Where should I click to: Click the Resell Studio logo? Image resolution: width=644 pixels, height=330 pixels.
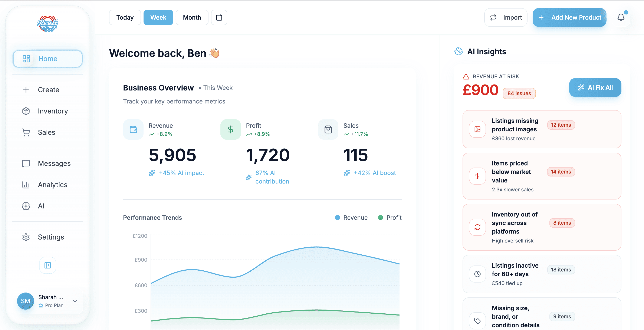pyautogui.click(x=47, y=24)
